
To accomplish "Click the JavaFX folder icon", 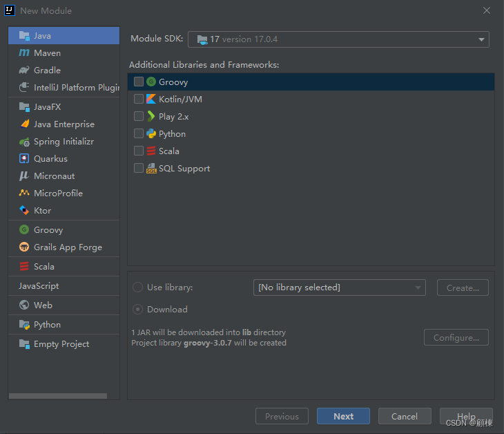I will [24, 107].
